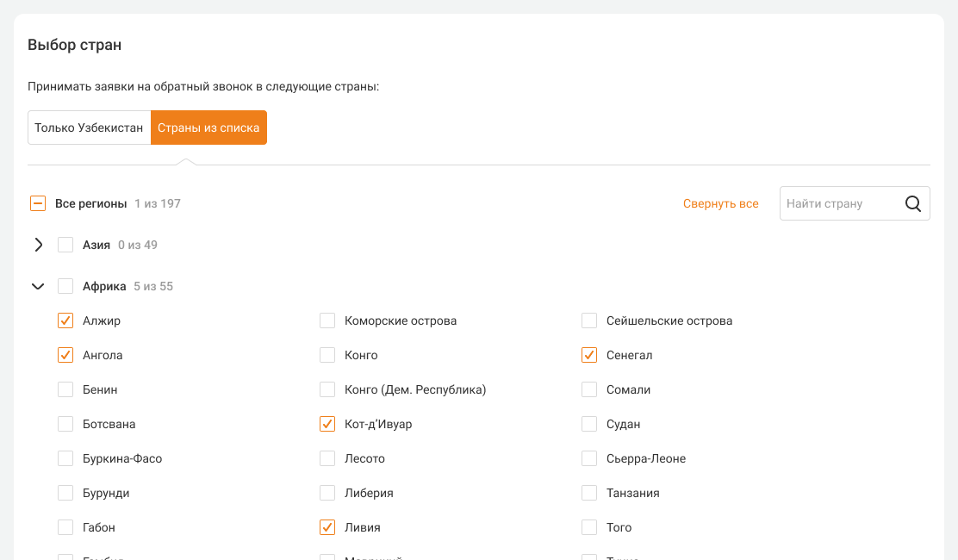
Task: Enable Бенин checkbox
Action: pos(65,389)
